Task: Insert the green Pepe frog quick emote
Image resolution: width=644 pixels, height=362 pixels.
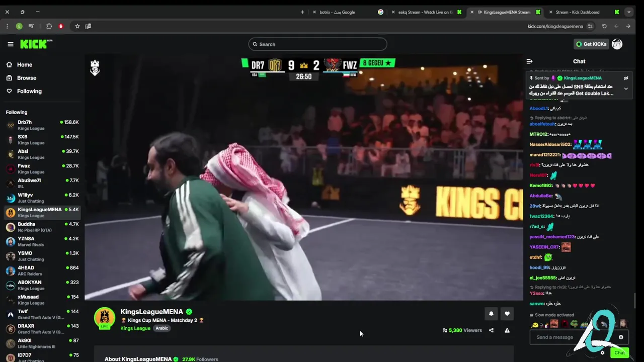Action: click(x=574, y=324)
